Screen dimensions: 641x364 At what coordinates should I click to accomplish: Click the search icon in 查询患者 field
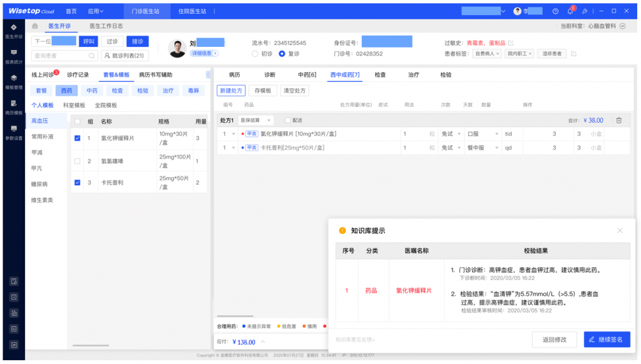point(91,56)
